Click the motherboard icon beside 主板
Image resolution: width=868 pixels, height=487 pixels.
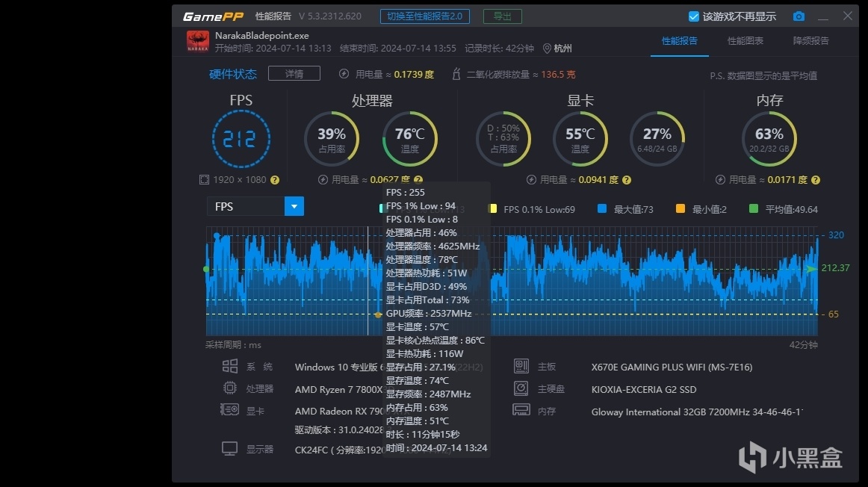click(521, 366)
